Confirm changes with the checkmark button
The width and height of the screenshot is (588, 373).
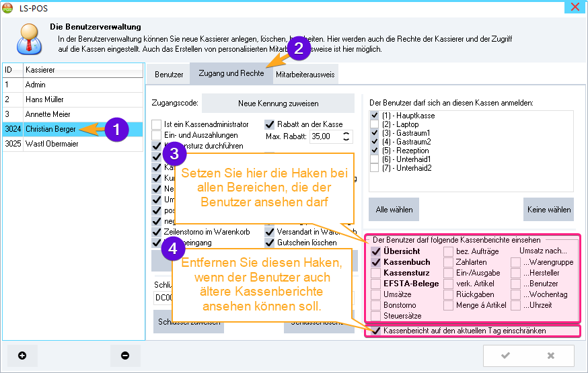(505, 356)
